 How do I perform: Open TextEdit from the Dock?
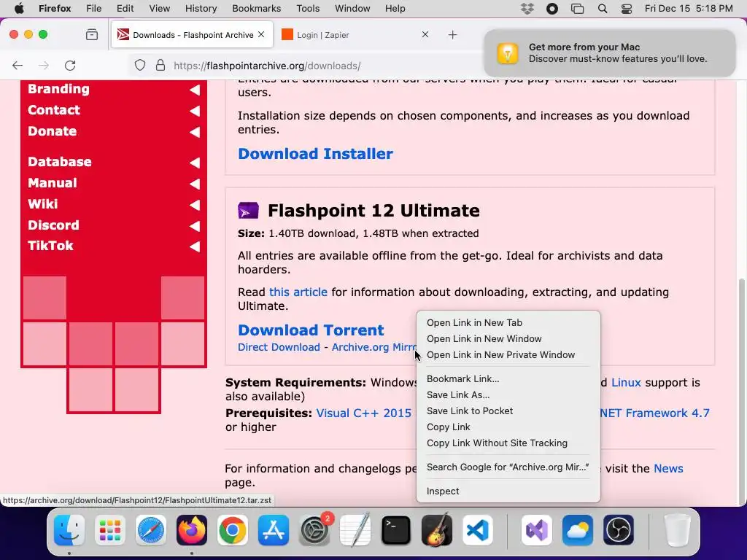pos(355,529)
